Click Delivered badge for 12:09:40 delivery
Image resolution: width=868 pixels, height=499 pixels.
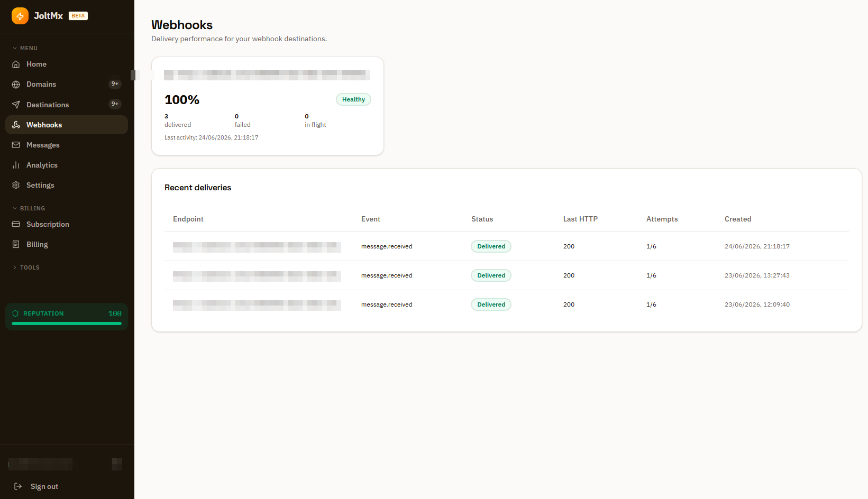[491, 304]
